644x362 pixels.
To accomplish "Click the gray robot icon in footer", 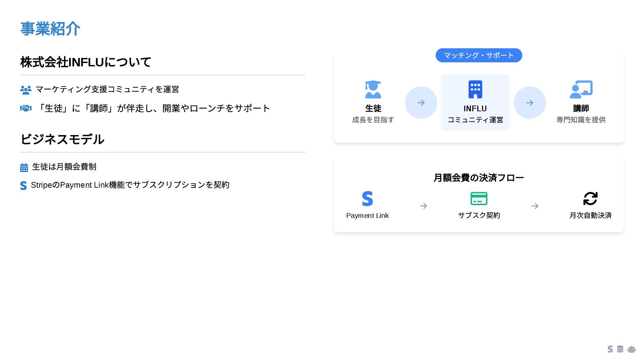I will click(632, 349).
